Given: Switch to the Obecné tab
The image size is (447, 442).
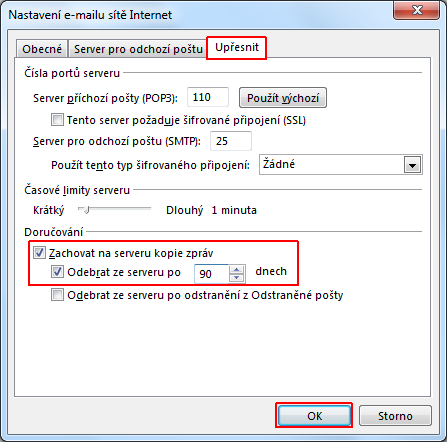Looking at the screenshot, I should [x=42, y=49].
